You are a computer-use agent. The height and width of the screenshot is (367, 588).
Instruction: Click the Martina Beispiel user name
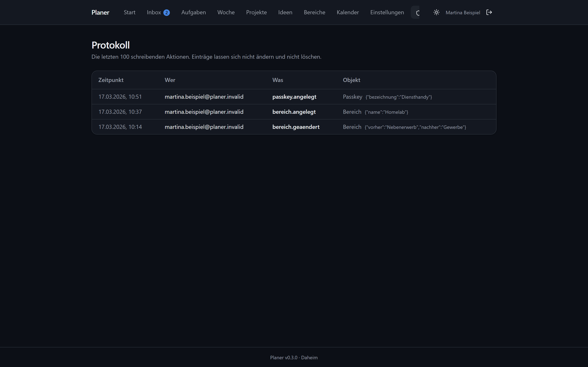click(463, 13)
